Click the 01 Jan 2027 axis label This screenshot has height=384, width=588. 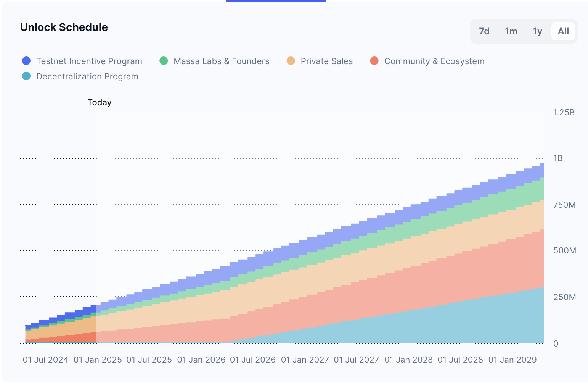click(305, 360)
